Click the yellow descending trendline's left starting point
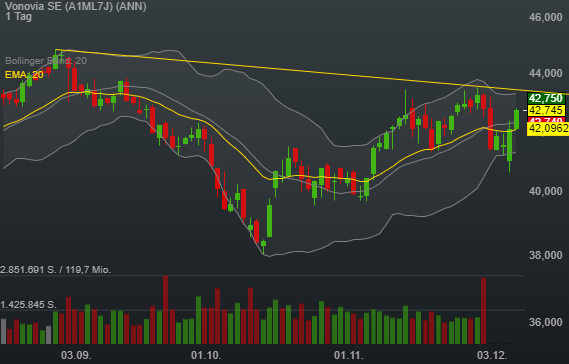 (x=57, y=50)
